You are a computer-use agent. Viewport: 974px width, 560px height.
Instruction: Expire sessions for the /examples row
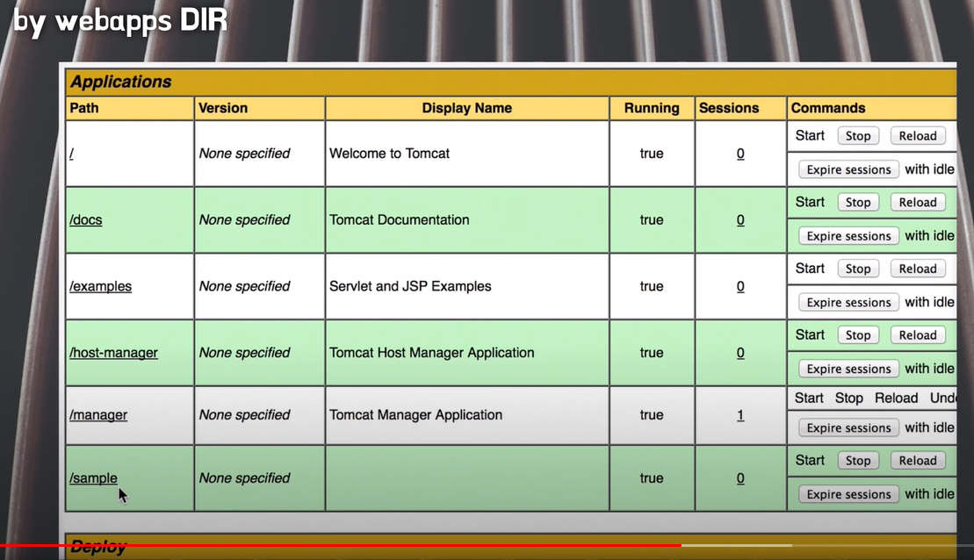click(x=848, y=302)
